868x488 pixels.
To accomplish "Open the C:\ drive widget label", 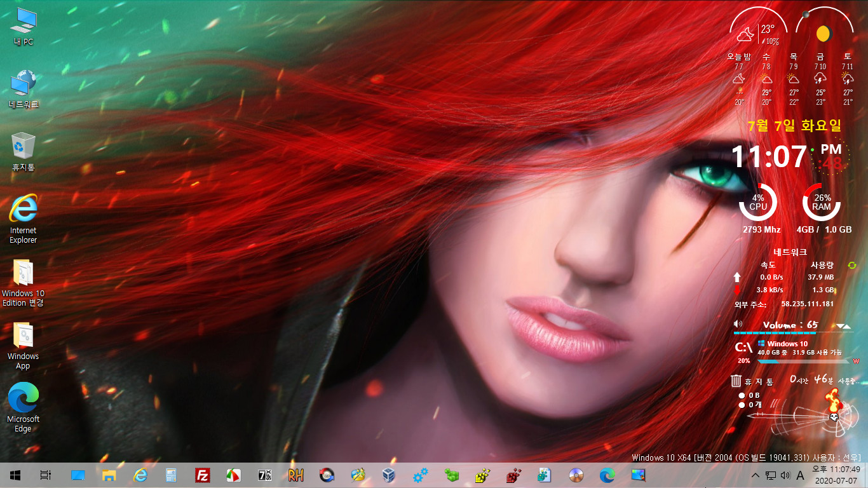I will tap(743, 347).
